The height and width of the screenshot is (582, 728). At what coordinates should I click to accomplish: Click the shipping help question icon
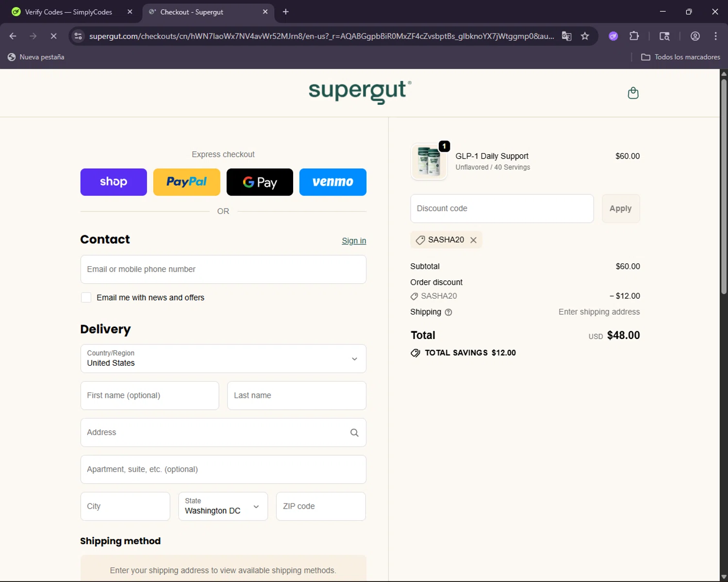point(448,312)
